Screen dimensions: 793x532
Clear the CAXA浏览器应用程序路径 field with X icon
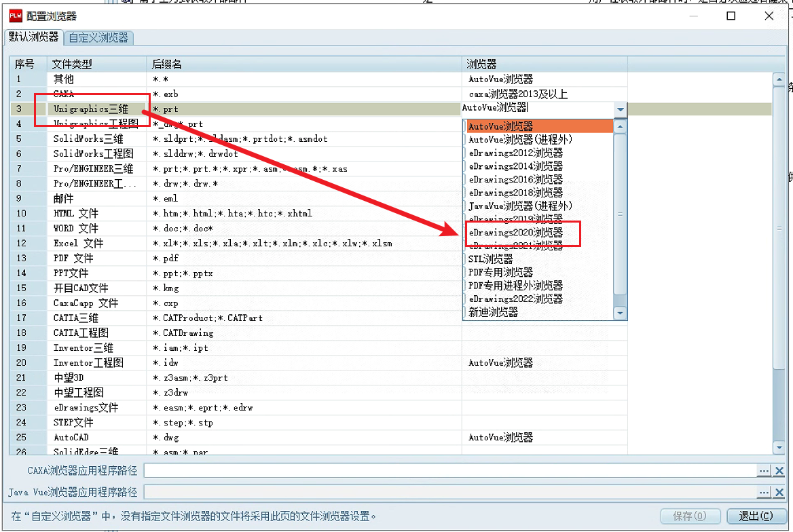[x=779, y=472]
